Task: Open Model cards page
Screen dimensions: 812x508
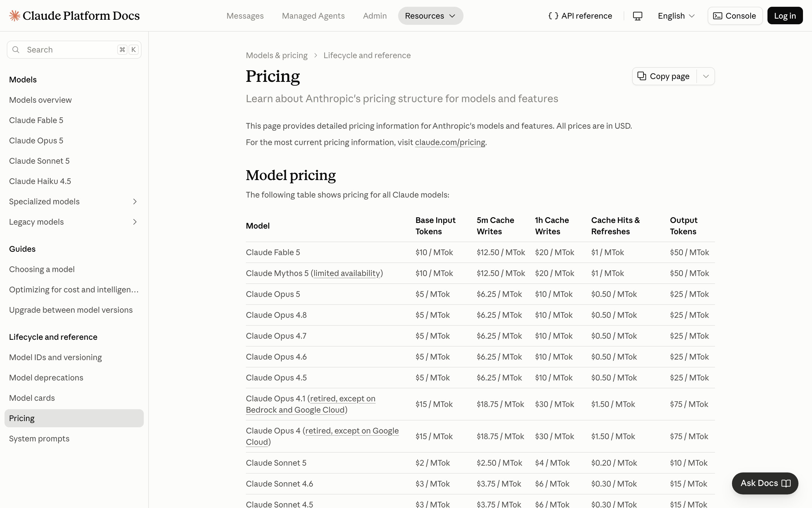Action: point(32,398)
